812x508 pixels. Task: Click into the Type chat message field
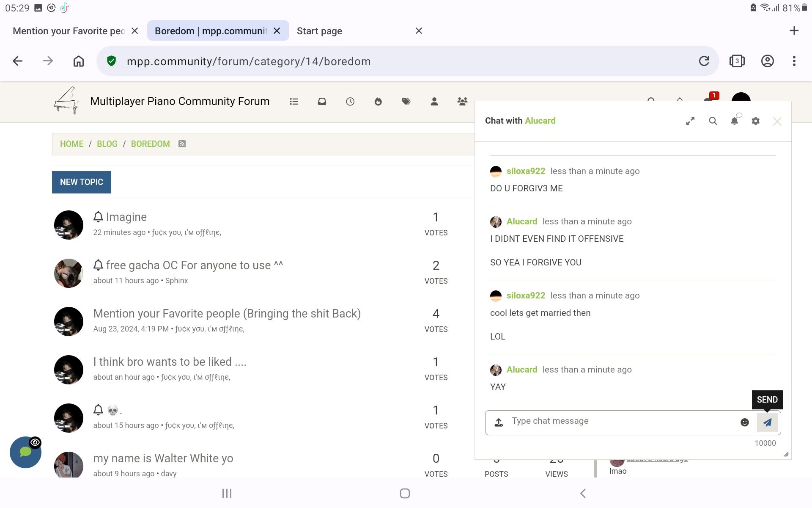pyautogui.click(x=622, y=421)
